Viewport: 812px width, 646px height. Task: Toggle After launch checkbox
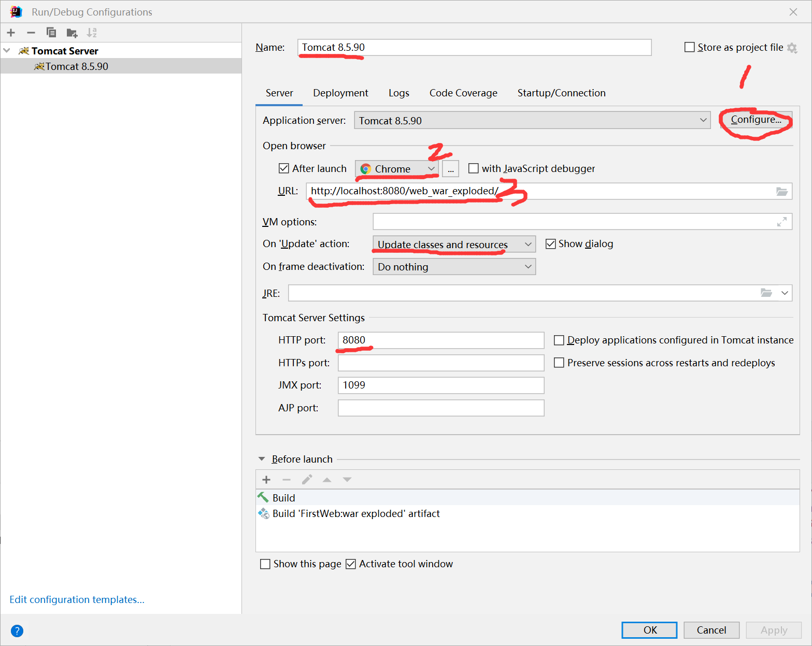coord(284,168)
